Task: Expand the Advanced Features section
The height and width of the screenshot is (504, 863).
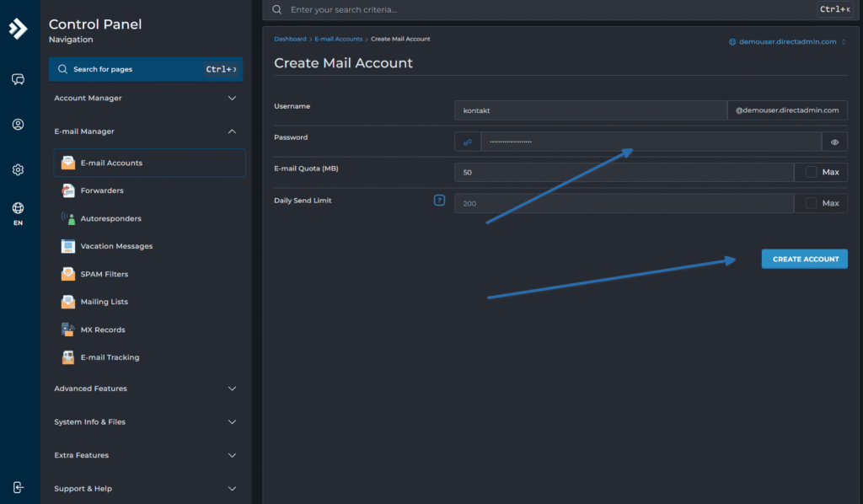Action: pyautogui.click(x=146, y=389)
